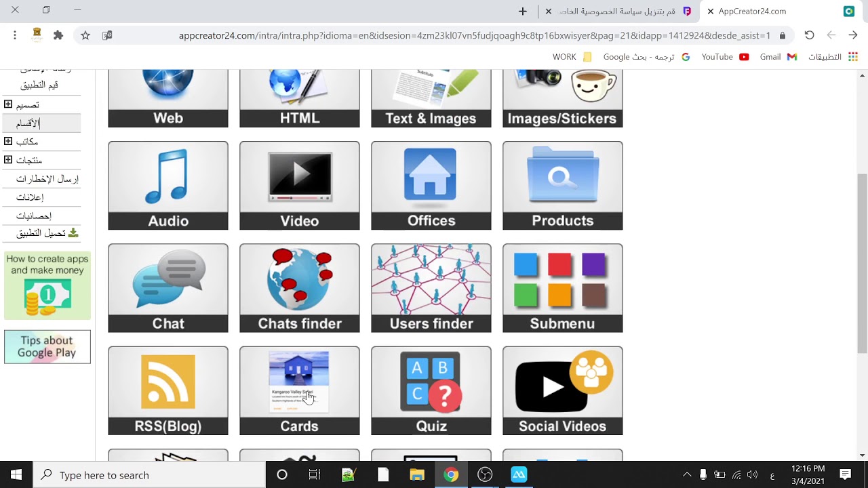Open the Windows Start menu
Screen dimensions: 868x488
(16, 474)
